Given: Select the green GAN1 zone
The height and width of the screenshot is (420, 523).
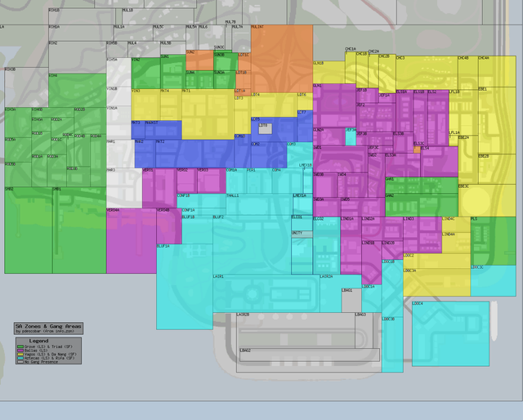Looking at the screenshot, I should click(422, 185).
